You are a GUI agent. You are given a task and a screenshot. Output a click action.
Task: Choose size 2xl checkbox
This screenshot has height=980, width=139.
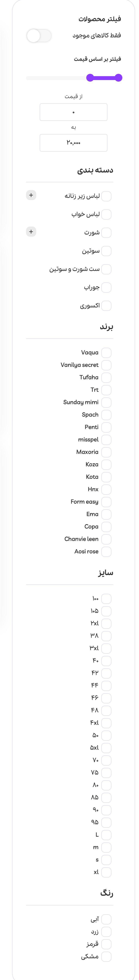pos(106,623)
